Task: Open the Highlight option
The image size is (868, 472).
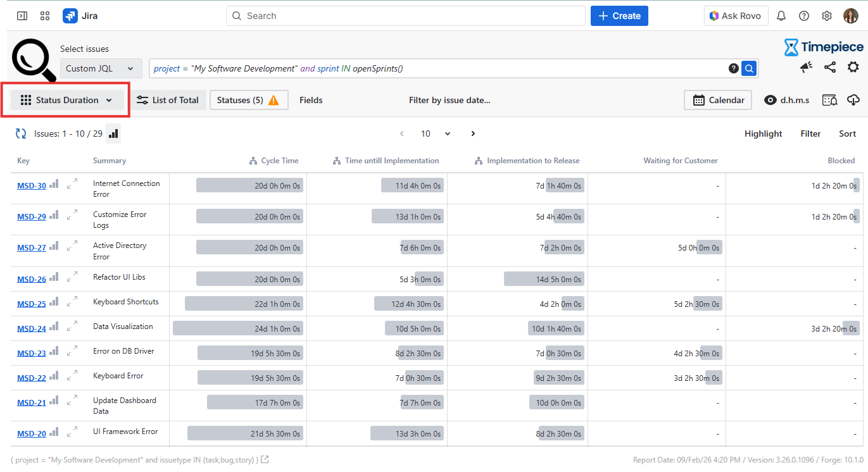Action: [763, 134]
